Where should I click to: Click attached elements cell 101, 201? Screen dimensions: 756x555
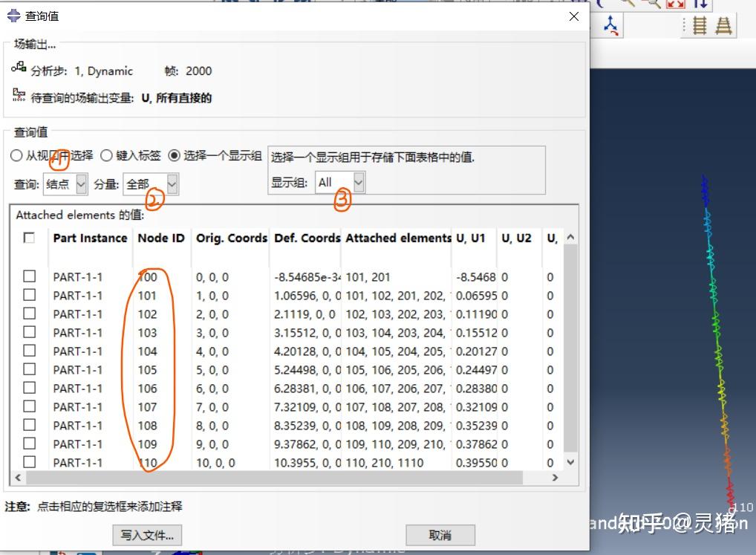(368, 277)
